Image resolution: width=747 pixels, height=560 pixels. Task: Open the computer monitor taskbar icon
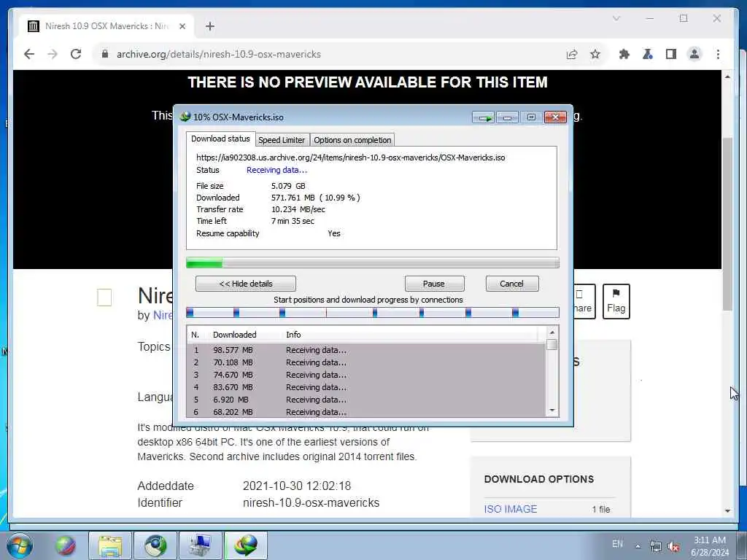pyautogui.click(x=200, y=545)
